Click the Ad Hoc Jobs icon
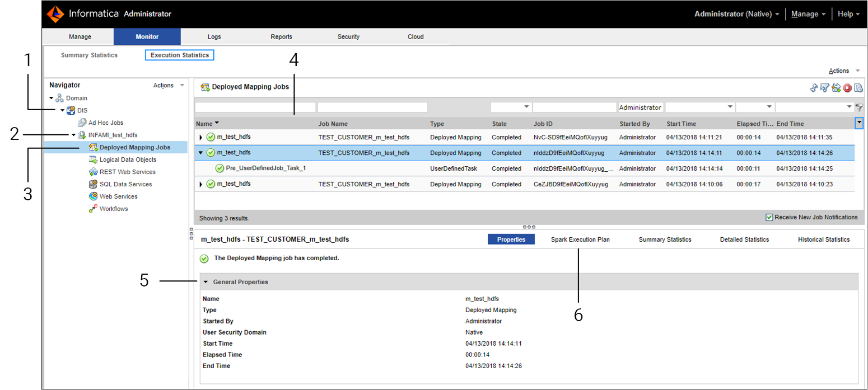This screenshot has width=868, height=390. [82, 123]
